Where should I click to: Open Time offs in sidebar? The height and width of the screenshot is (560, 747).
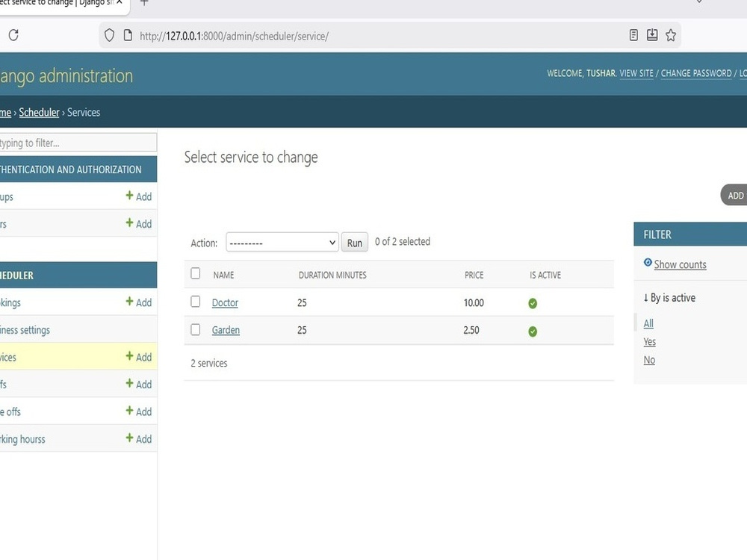pos(10,412)
